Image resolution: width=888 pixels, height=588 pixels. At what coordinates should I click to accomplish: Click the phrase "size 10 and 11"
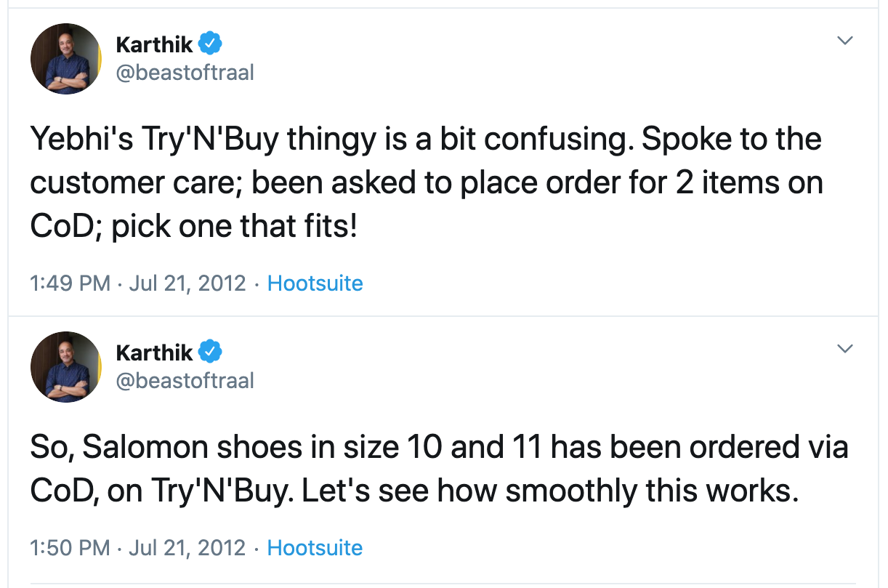coord(437,447)
